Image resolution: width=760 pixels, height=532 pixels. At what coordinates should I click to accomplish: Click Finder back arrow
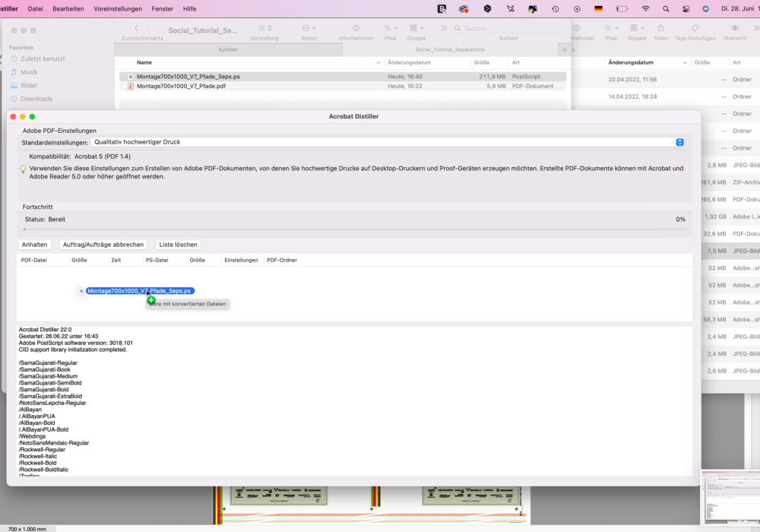(136, 28)
